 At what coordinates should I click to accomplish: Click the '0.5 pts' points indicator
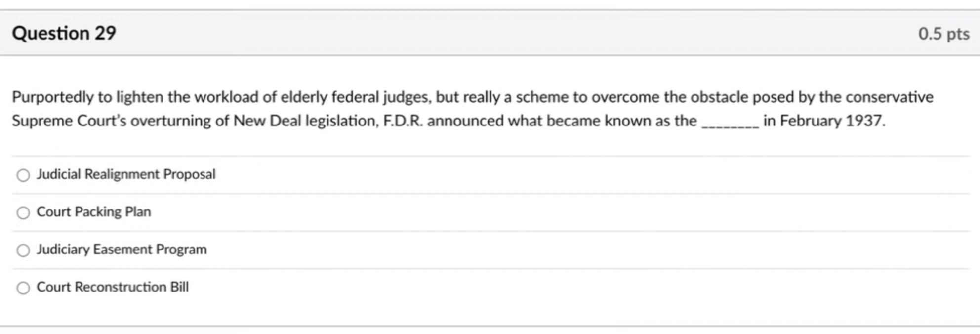(944, 34)
